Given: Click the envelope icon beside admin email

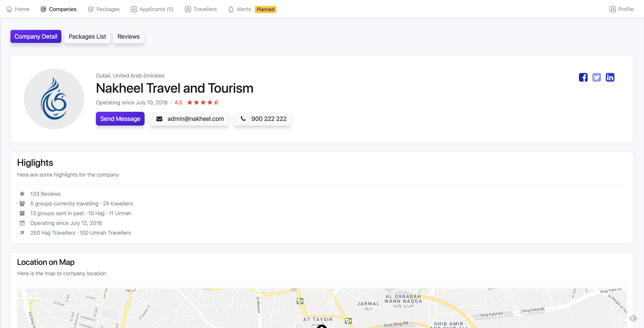Looking at the screenshot, I should coord(159,119).
